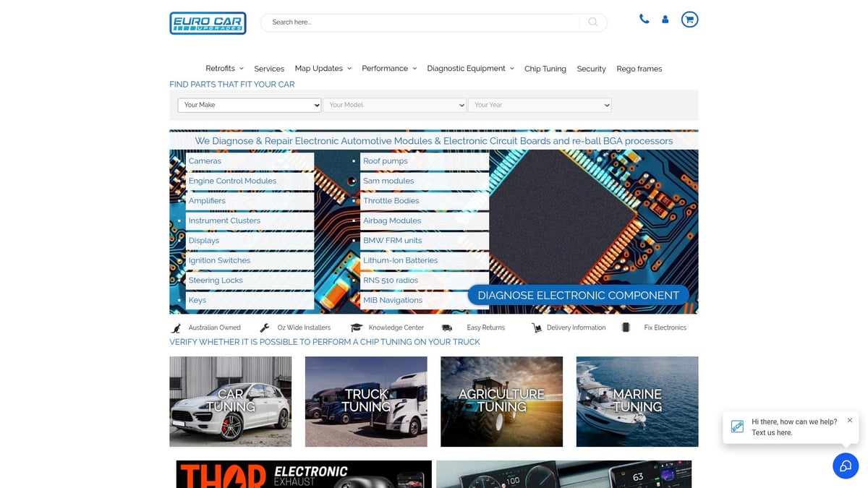Screen dimensions: 868x488
Task: Click the Amplifiers link
Action: pos(207,201)
